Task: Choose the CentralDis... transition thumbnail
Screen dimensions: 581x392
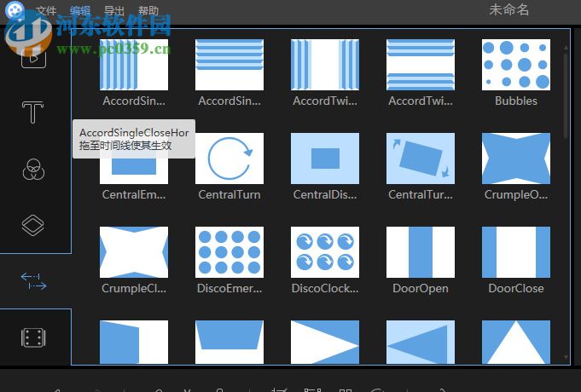Action: click(325, 159)
